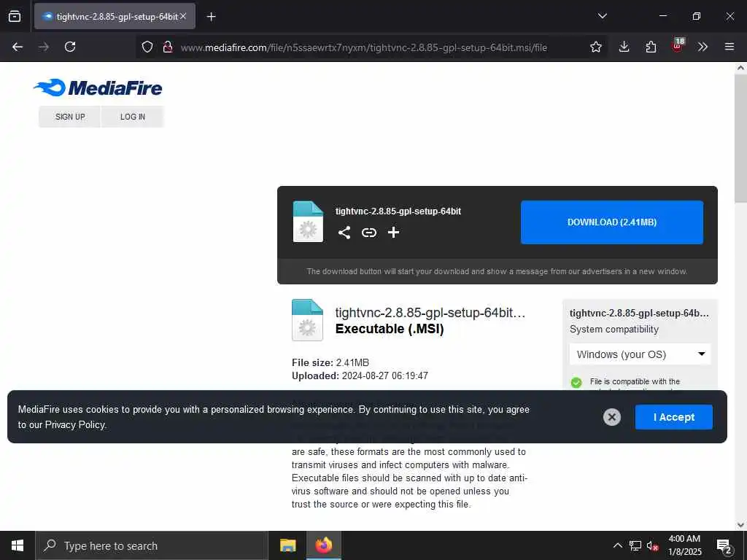Click the network tray icon
The height and width of the screenshot is (560, 747).
635,545
